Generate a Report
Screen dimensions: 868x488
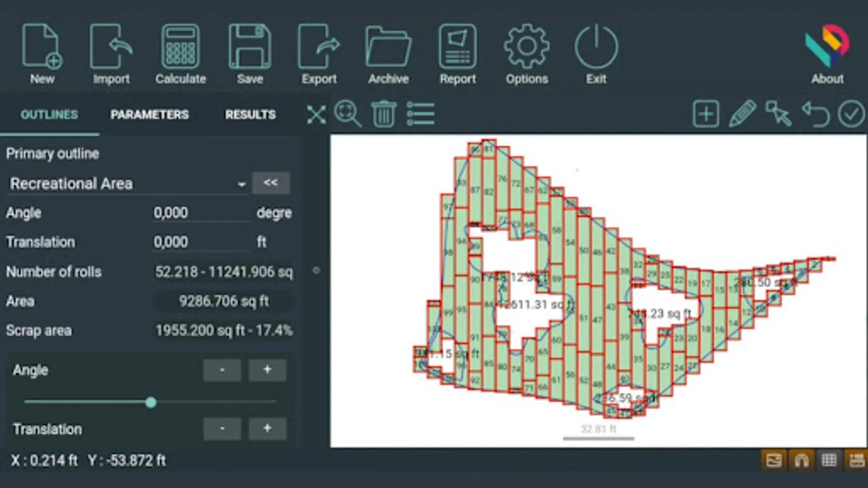click(x=457, y=52)
